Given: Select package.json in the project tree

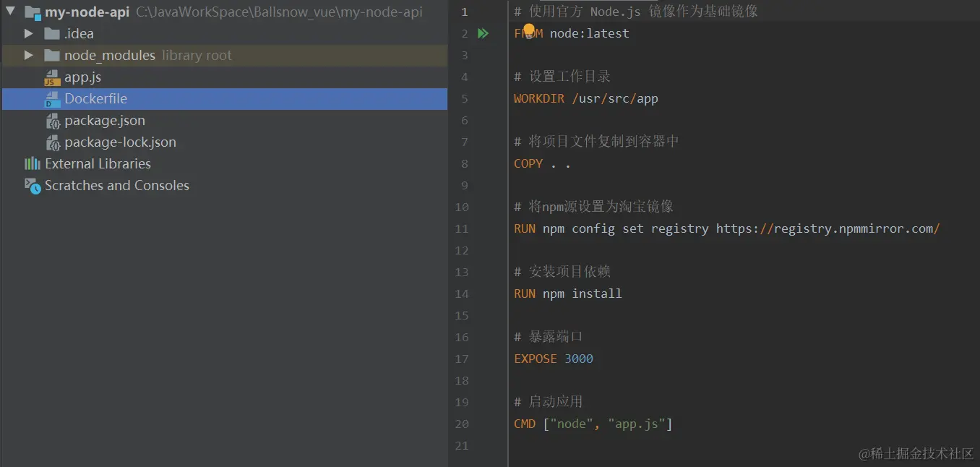Looking at the screenshot, I should [x=105, y=121].
